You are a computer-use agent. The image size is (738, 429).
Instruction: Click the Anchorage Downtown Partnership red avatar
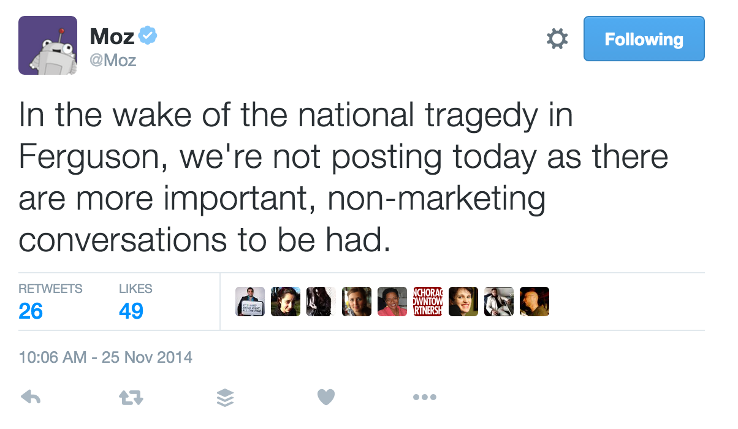pyautogui.click(x=427, y=302)
